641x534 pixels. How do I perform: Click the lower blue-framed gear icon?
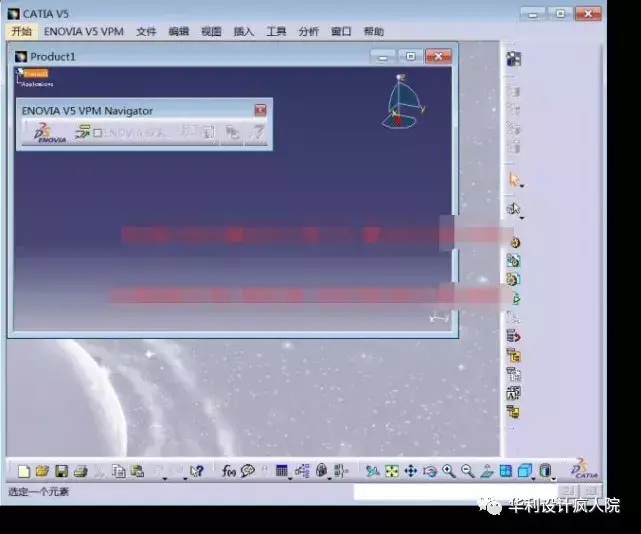(513, 279)
